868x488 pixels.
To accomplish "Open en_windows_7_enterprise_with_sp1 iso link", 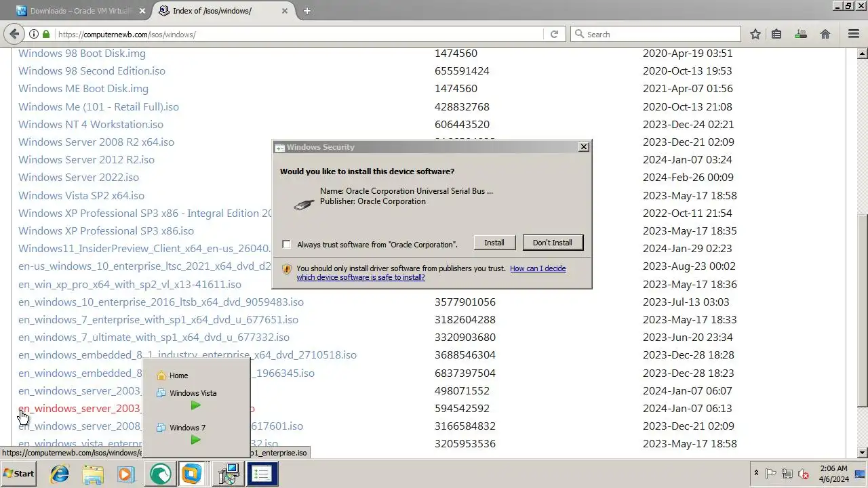I will coord(158,319).
